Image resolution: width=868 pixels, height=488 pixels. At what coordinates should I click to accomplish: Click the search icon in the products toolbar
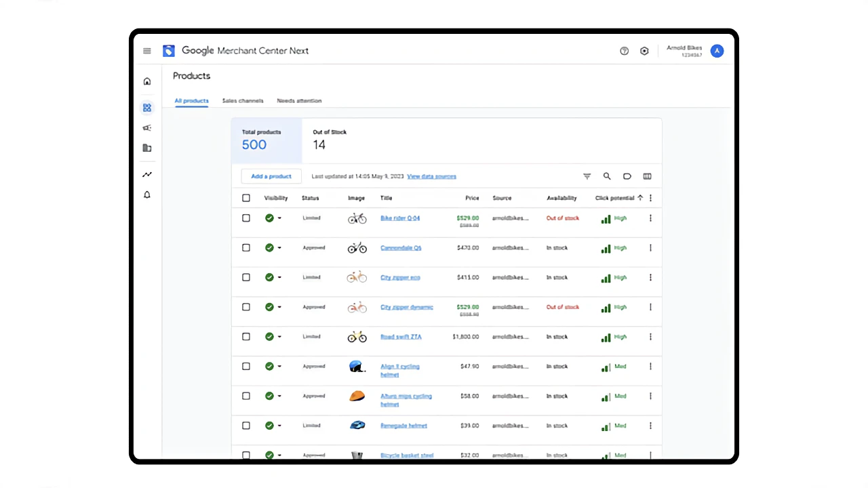pyautogui.click(x=607, y=176)
